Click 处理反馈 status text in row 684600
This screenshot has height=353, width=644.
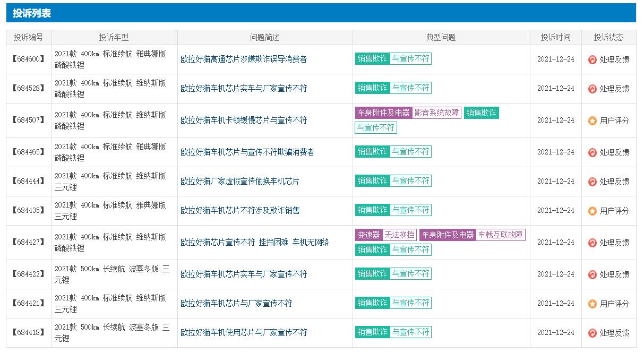click(x=614, y=59)
